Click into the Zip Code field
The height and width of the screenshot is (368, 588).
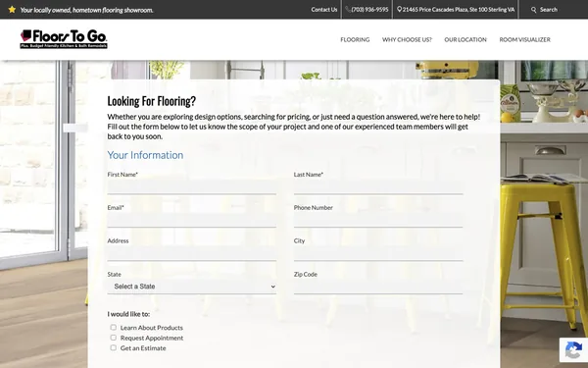[378, 287]
